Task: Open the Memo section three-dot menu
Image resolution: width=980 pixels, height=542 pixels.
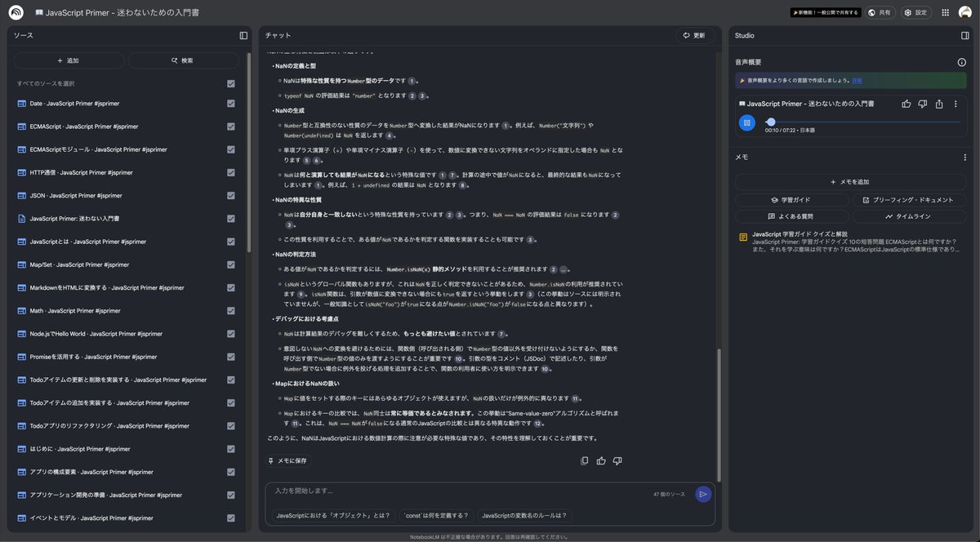Action: 964,157
